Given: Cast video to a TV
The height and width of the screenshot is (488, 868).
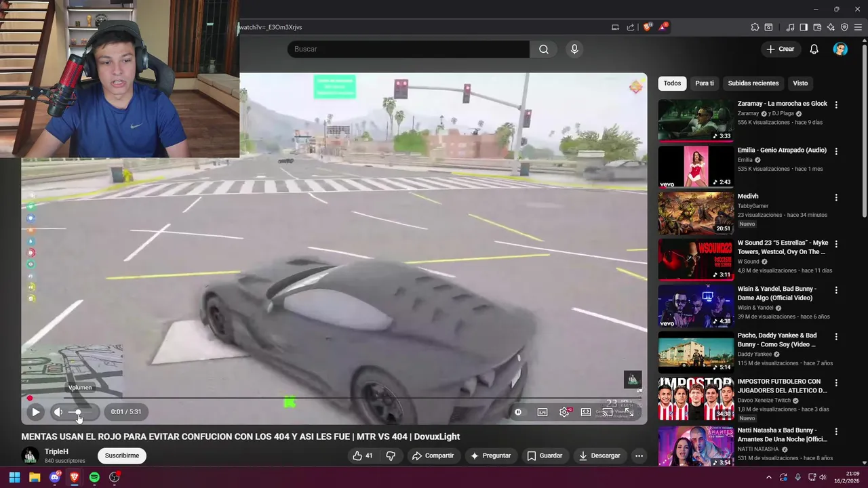Looking at the screenshot, I should click(608, 412).
